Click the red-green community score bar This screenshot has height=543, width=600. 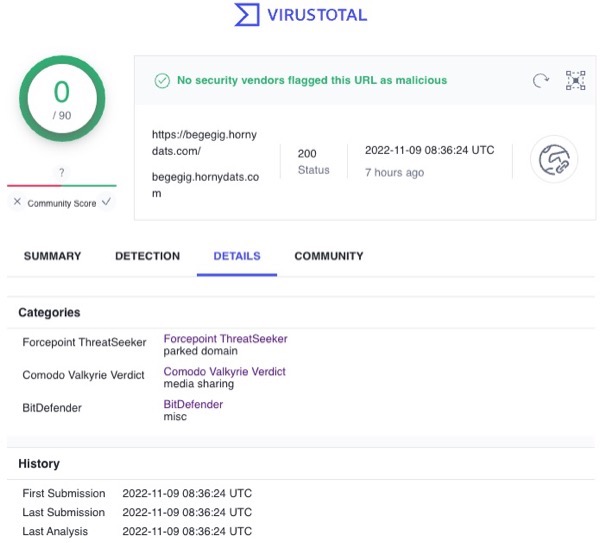tap(62, 186)
